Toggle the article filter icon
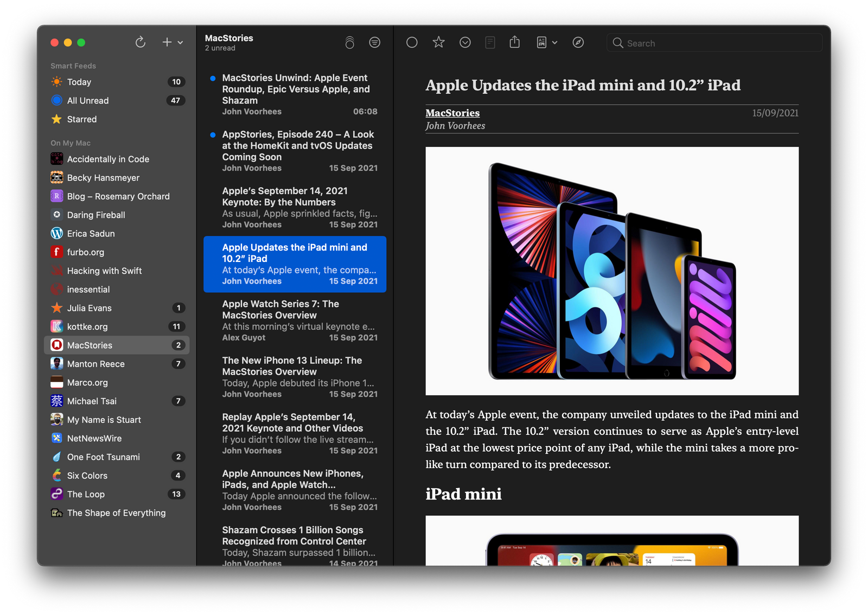 point(374,42)
